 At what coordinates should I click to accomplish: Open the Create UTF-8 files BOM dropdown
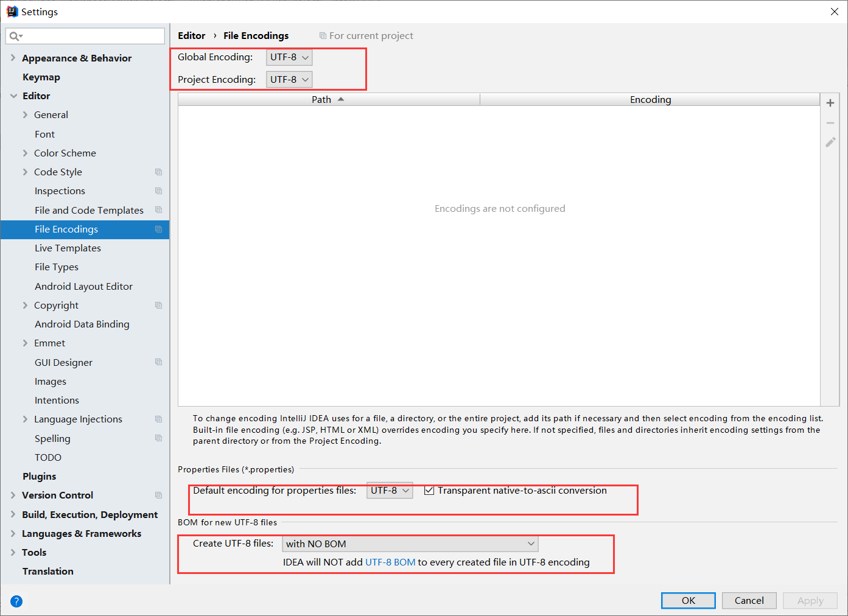tap(410, 544)
